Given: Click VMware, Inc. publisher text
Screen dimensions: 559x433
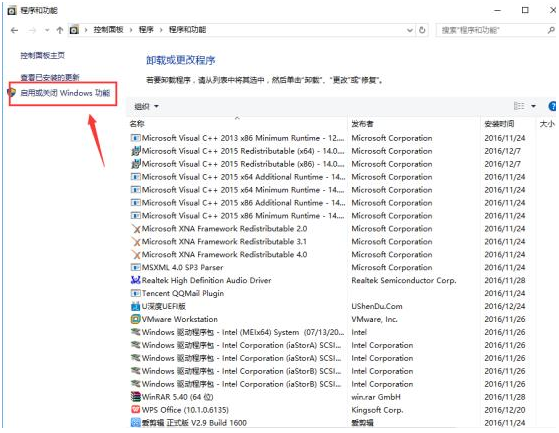Looking at the screenshot, I should (374, 319).
